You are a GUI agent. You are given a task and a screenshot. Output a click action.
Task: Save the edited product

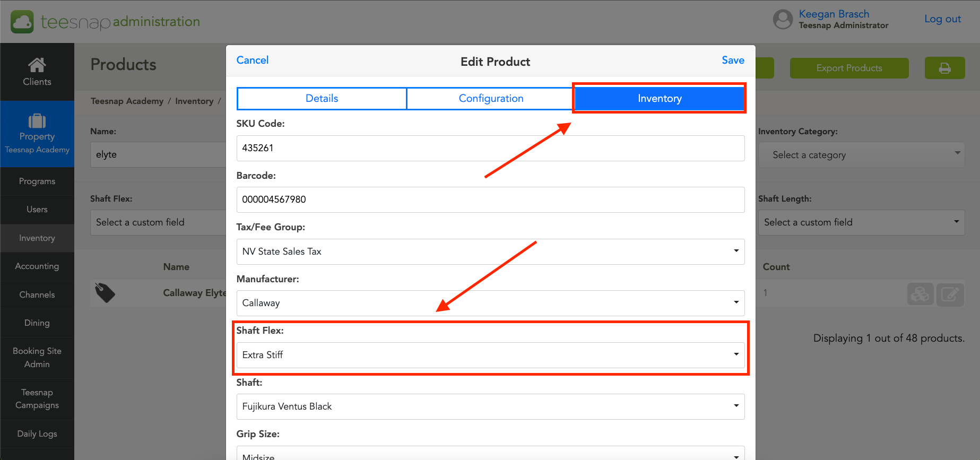[x=733, y=60]
